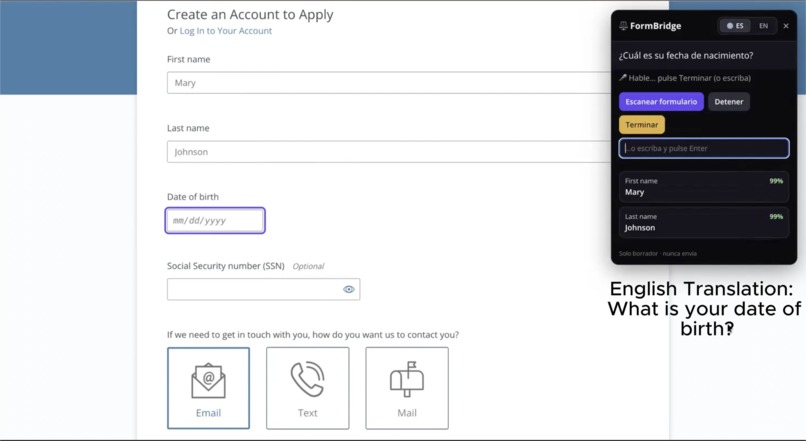The width and height of the screenshot is (806, 441).
Task: Focus the 'o escriba y pulse Enter' field
Action: (704, 148)
